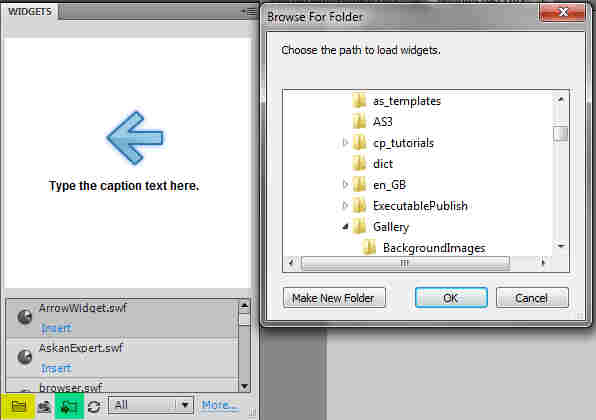Click the arrow widget preview thumbnail
This screenshot has width=596, height=420.
pos(135,138)
